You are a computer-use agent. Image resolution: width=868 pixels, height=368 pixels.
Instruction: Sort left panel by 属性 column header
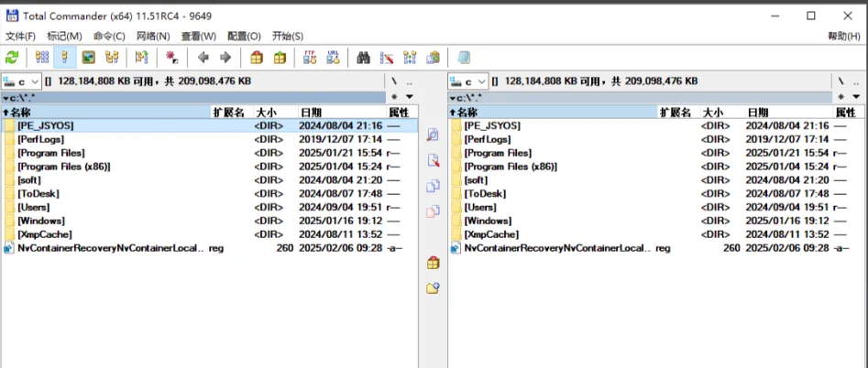[x=401, y=113]
